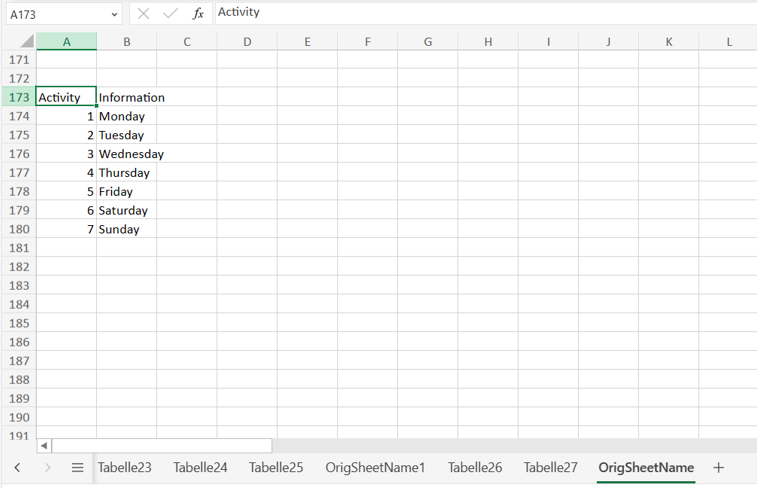Viewport: 757px width, 488px height.
Task: Select row 190 header
Action: 19,418
